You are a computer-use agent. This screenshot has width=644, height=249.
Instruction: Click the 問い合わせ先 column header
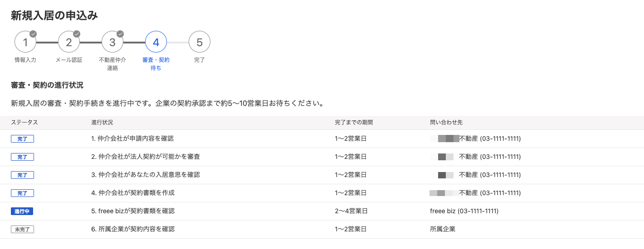[x=446, y=123]
